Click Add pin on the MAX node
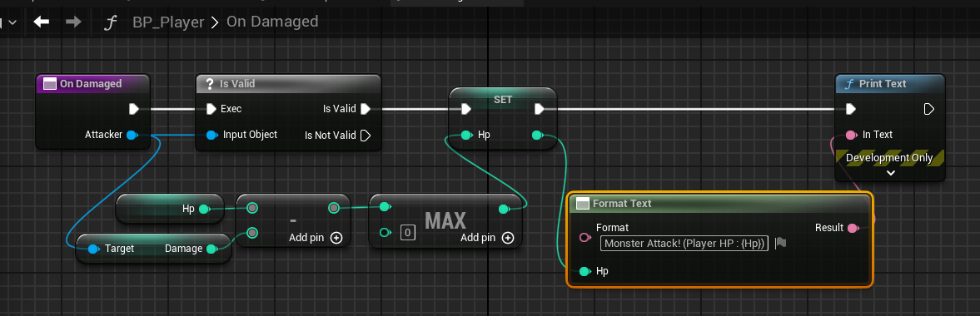Screen dimensions: 980x316 [487, 237]
